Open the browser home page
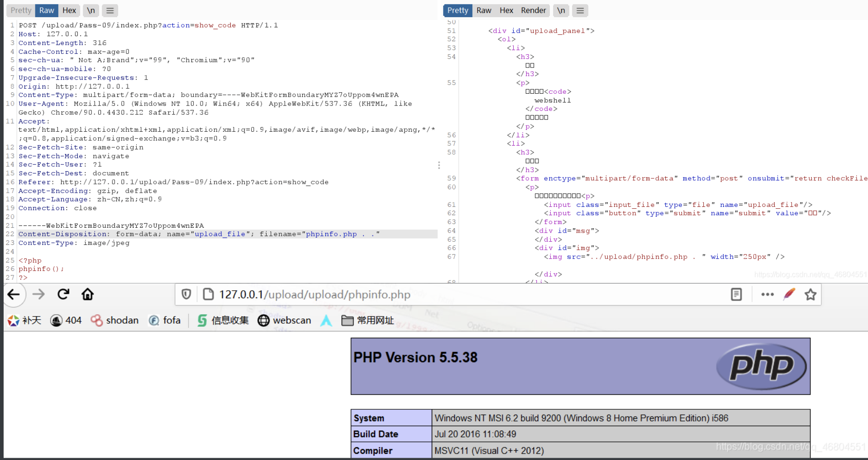Viewport: 868px width, 460px height. click(88, 295)
